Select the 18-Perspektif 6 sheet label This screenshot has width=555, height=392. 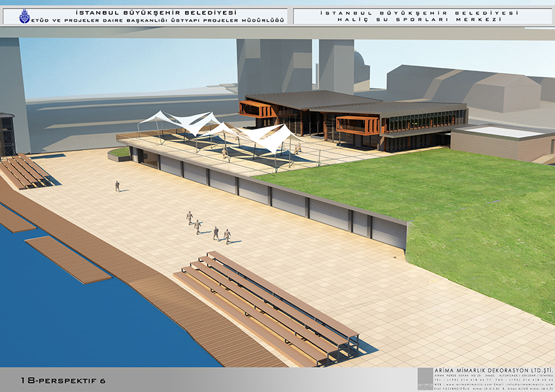(x=63, y=380)
